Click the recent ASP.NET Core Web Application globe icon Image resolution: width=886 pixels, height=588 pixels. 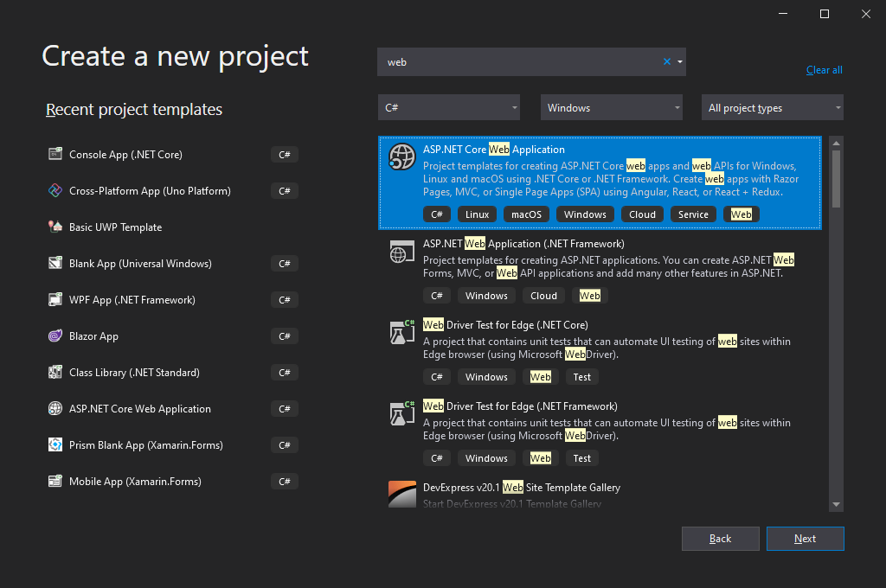tap(55, 408)
